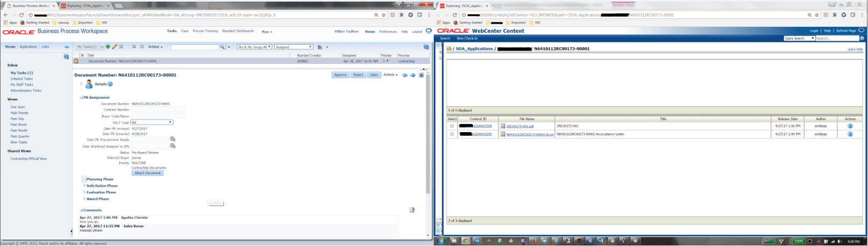868x246 pixels.
Task: Select checkbox for 2RC00173-001.pdf row
Action: [x=452, y=126]
